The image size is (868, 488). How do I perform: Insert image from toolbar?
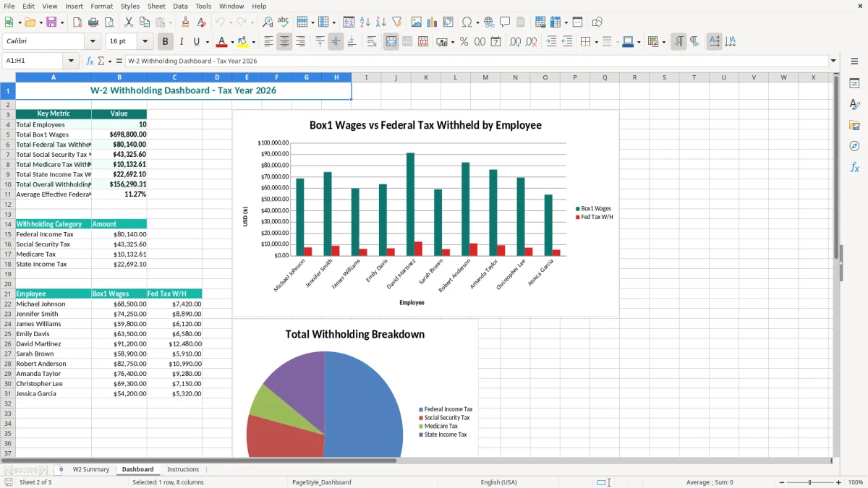pyautogui.click(x=417, y=22)
